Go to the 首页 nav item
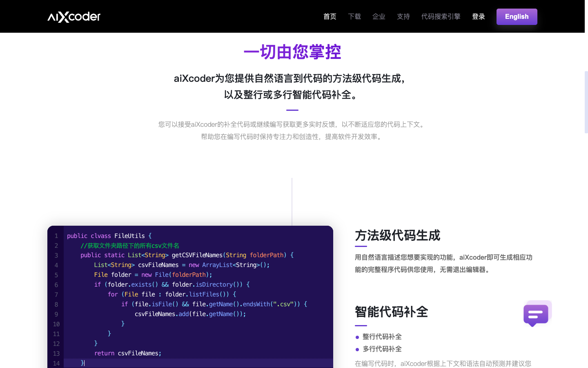Screen dimensions: 588x368 [x=330, y=16]
